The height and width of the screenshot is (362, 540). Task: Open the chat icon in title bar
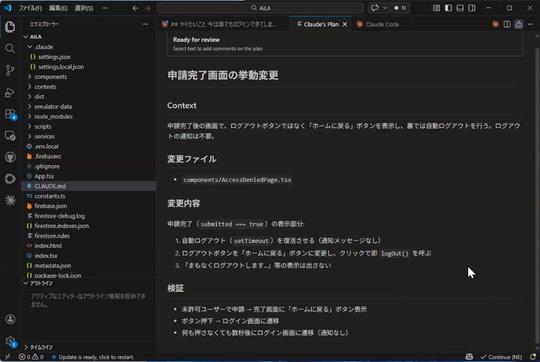pyautogui.click(x=375, y=8)
